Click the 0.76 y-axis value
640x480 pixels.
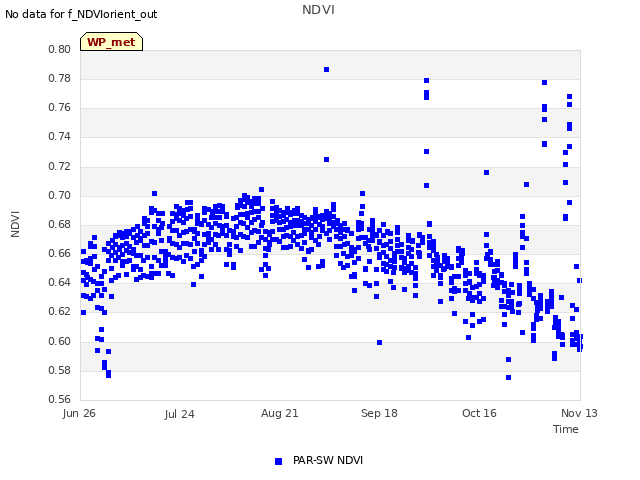coord(60,108)
